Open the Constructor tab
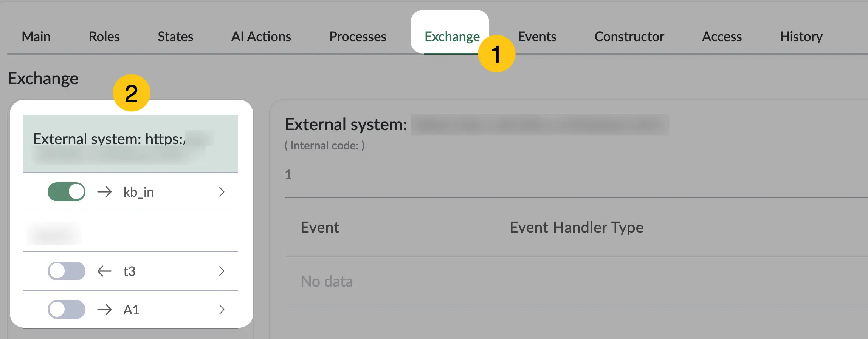The height and width of the screenshot is (339, 868). 629,37
